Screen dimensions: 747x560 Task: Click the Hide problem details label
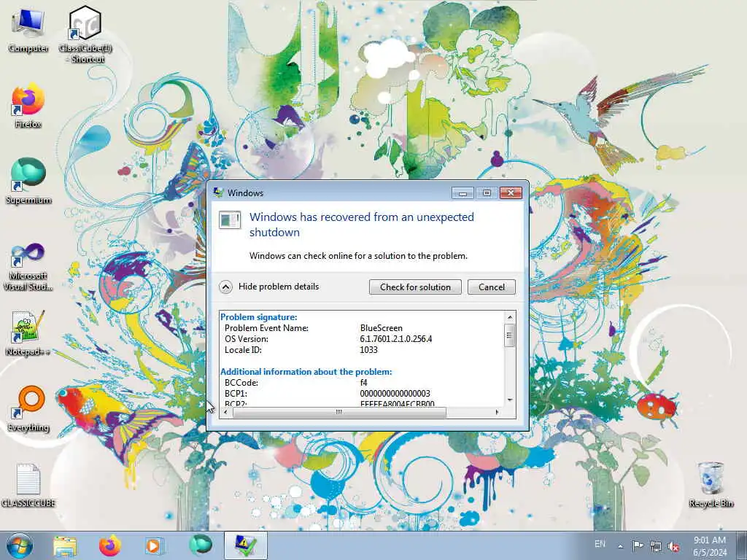pyautogui.click(x=279, y=286)
